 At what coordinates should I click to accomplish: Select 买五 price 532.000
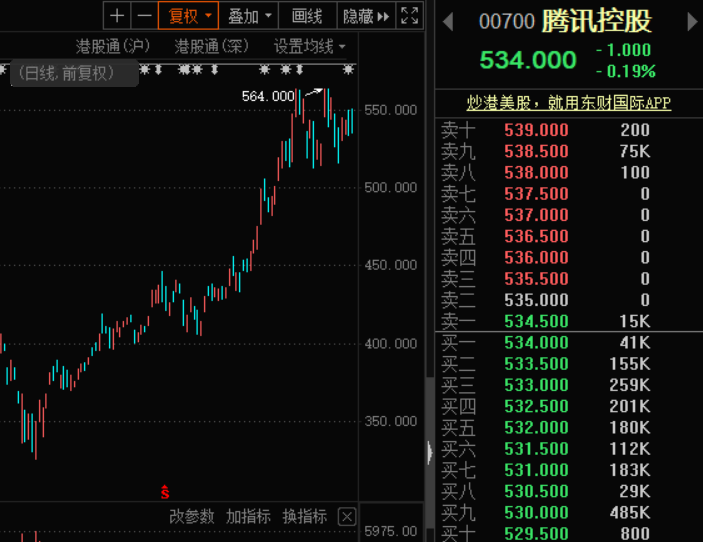[536, 427]
